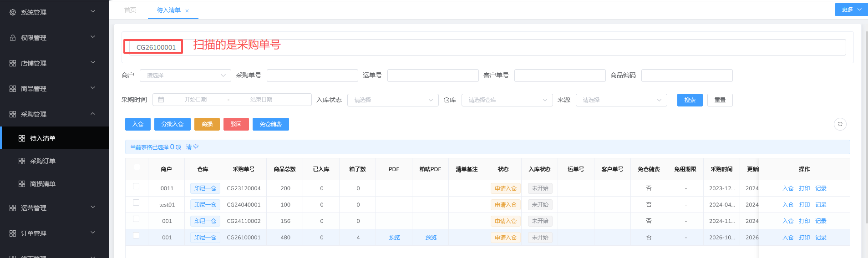The image size is (868, 258).
Task: Click the 权限管理 lock icon
Action: point(13,38)
